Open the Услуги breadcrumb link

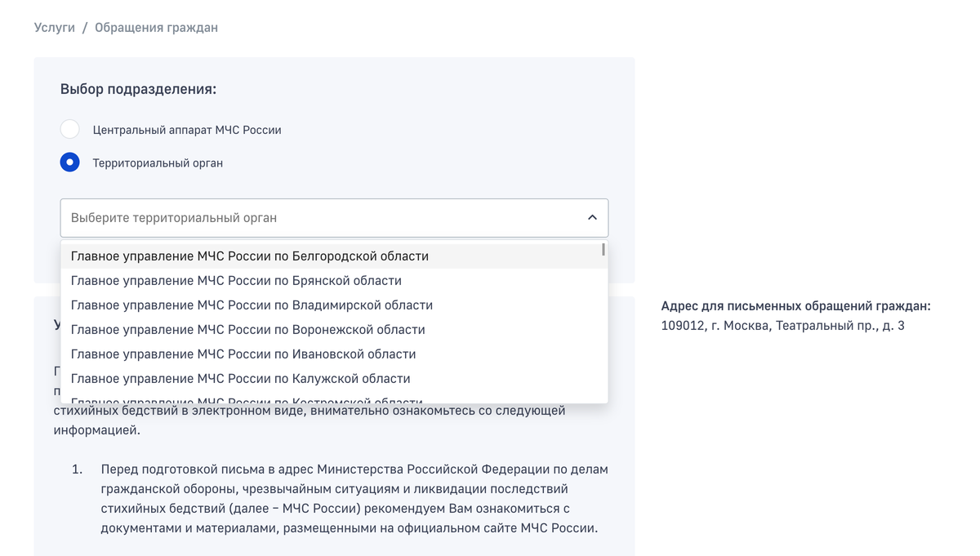tap(55, 28)
